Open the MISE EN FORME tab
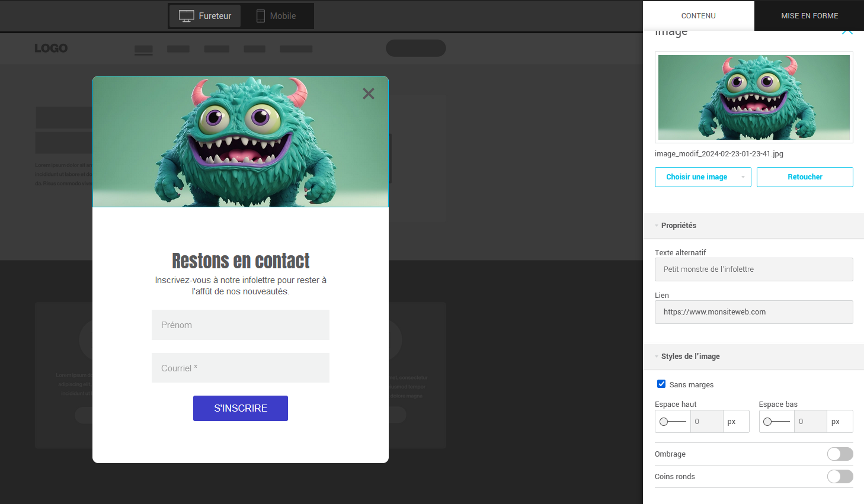The height and width of the screenshot is (504, 864). pyautogui.click(x=809, y=16)
